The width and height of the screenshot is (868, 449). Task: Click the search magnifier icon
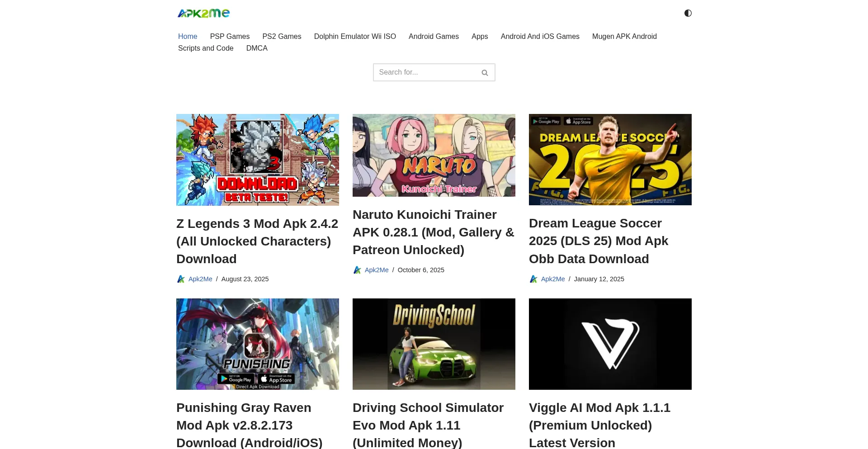pos(485,73)
